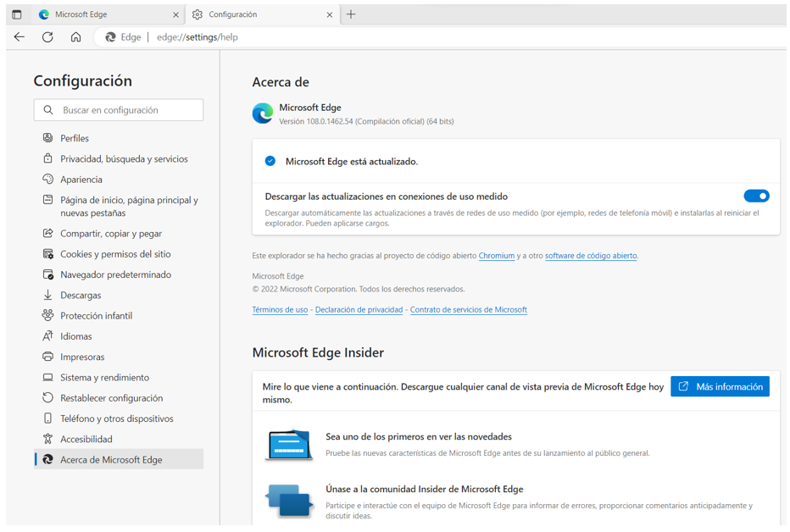Click the Teléfono y otros dispositivos icon
The image size is (790, 532).
click(47, 418)
